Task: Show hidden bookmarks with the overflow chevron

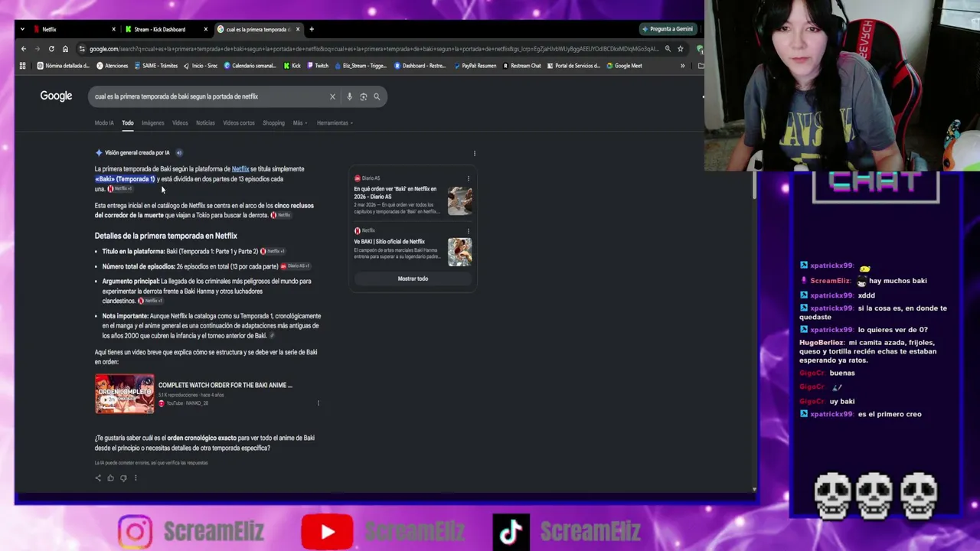Action: tap(682, 66)
